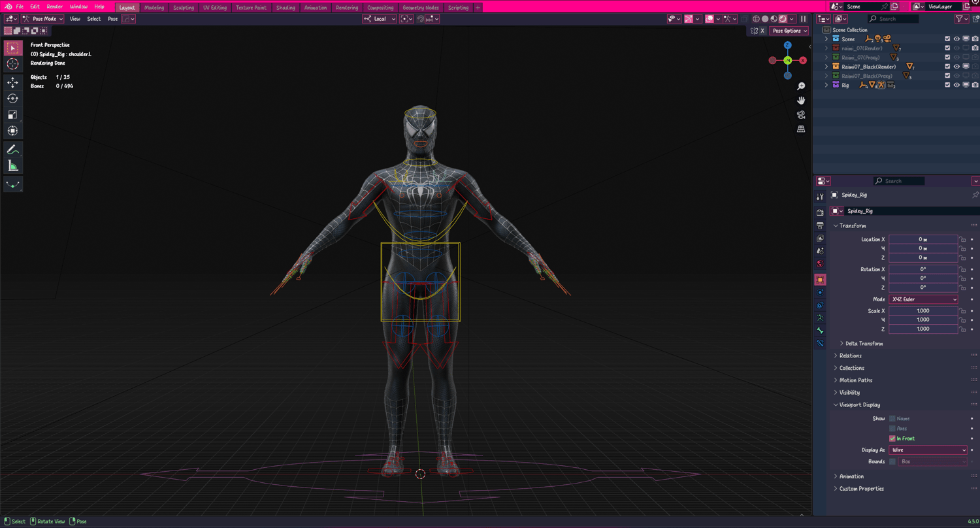Select the Rotate tool in toolbar
This screenshot has width=980, height=528.
[12, 98]
